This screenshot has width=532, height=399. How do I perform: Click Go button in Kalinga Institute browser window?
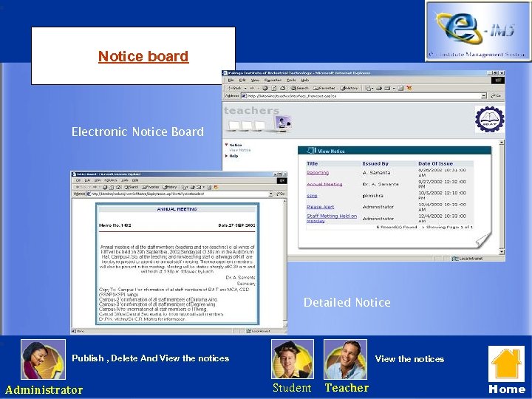pyautogui.click(x=497, y=96)
